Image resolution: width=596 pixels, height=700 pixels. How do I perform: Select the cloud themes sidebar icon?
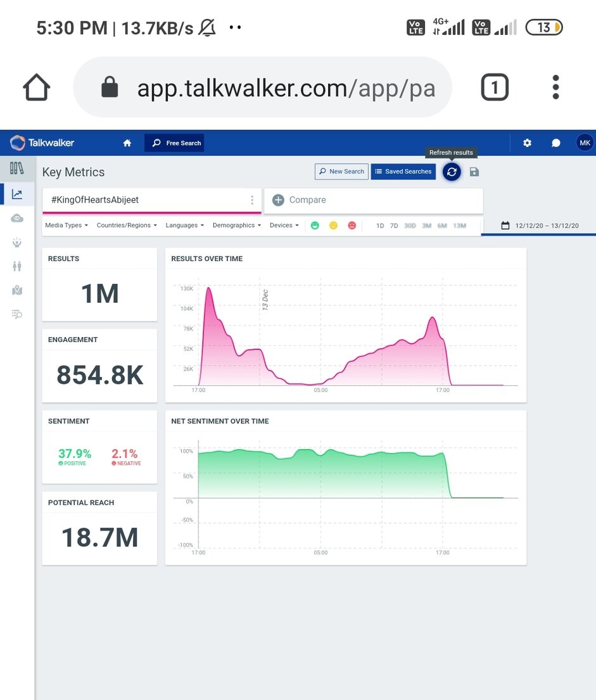[x=17, y=219]
